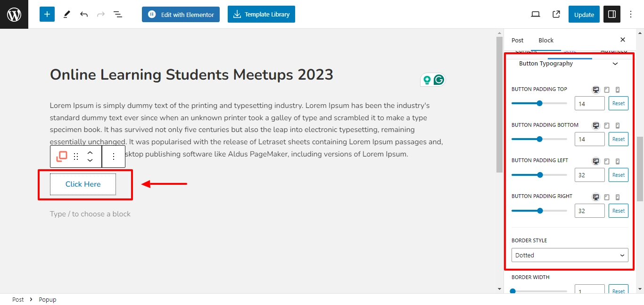Open the View Post external link icon

pyautogui.click(x=556, y=15)
